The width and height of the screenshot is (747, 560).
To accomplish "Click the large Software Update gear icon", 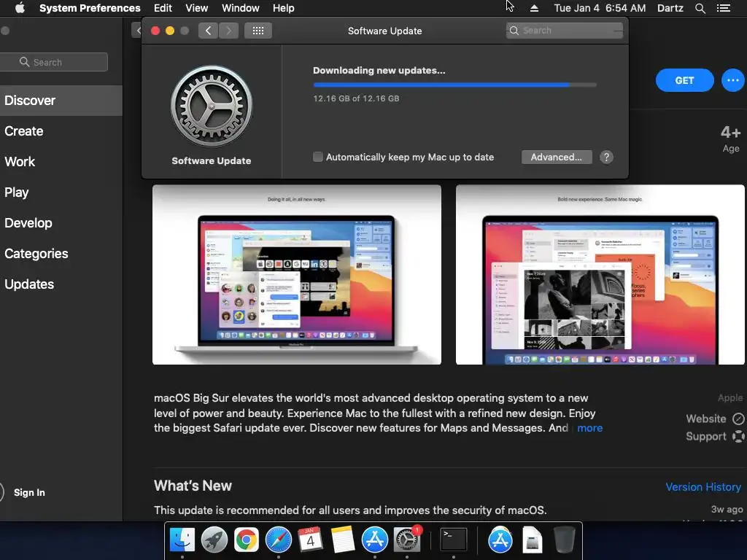I will [212, 106].
